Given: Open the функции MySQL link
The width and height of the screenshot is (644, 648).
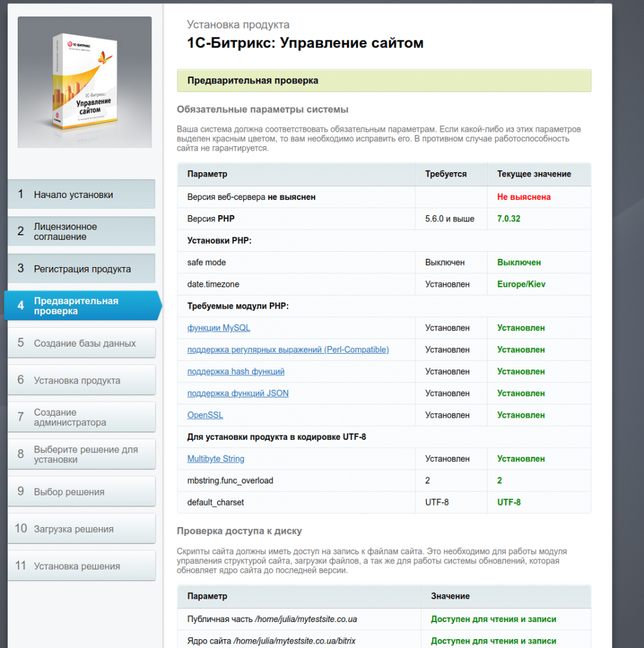Looking at the screenshot, I should point(218,328).
